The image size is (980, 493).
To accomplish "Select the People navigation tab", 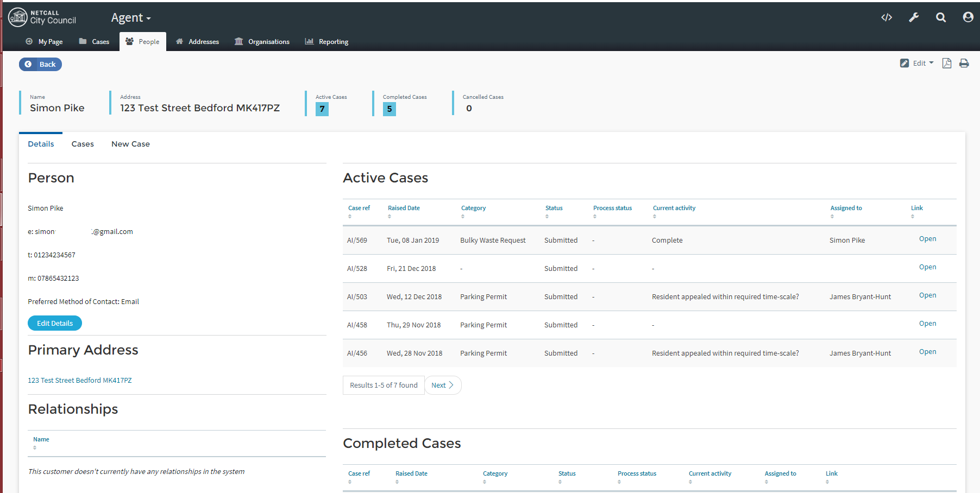I will (142, 41).
